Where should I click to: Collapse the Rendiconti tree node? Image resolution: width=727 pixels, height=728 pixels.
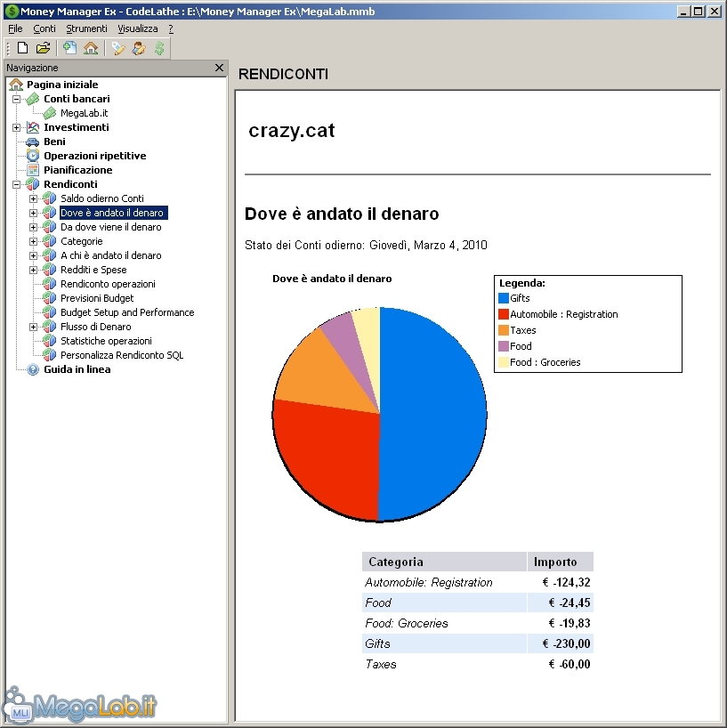tap(16, 184)
